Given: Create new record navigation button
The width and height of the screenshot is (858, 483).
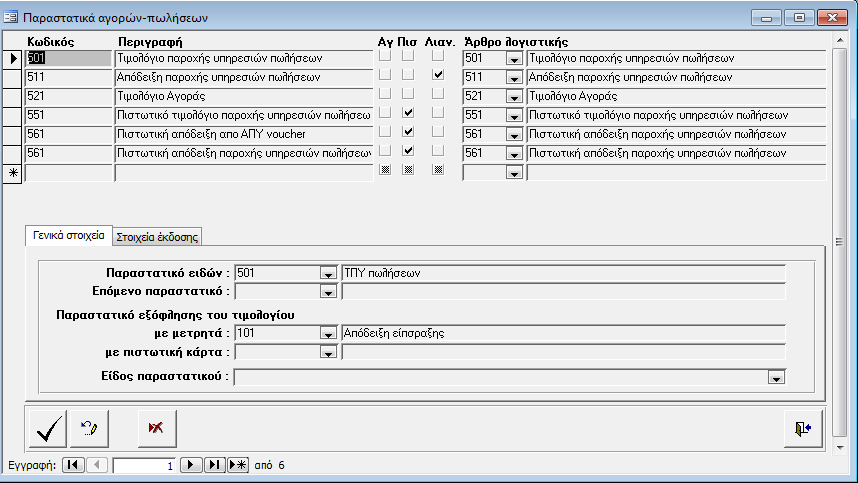Looking at the screenshot, I should click(238, 465).
